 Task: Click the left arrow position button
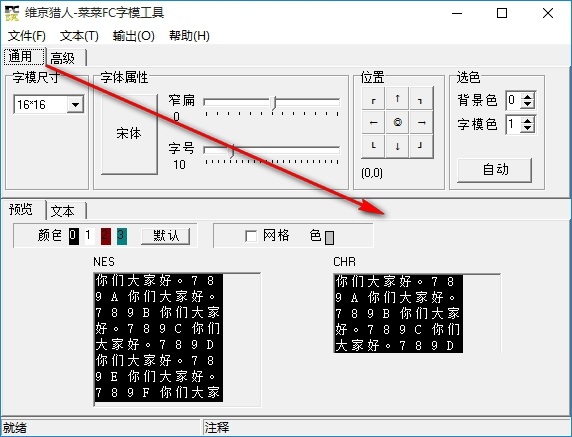[373, 123]
